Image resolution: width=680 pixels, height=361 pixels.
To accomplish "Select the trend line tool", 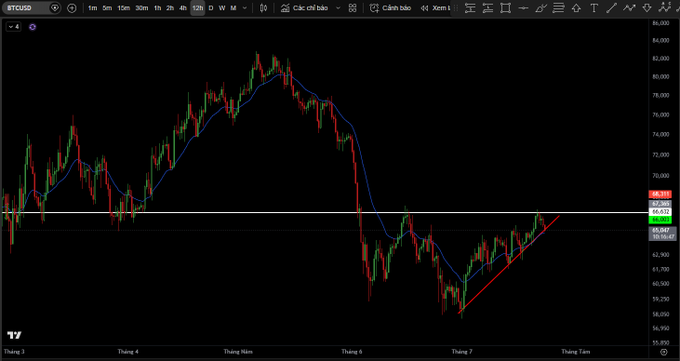I will 611,8.
